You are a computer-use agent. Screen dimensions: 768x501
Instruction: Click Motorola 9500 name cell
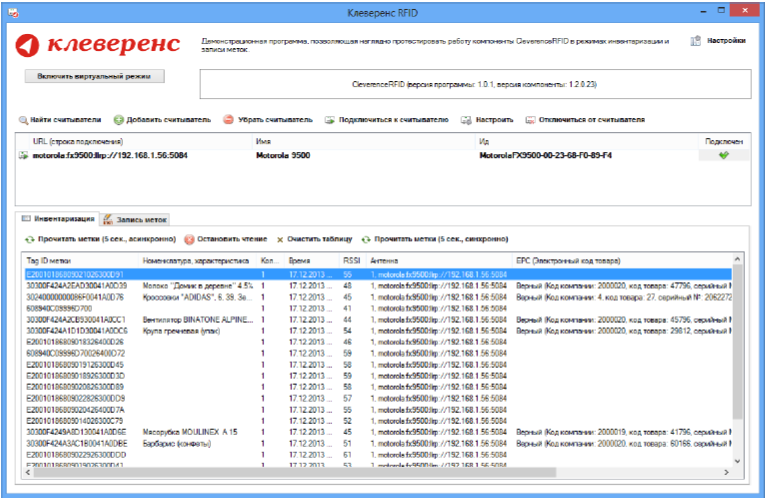coord(283,155)
